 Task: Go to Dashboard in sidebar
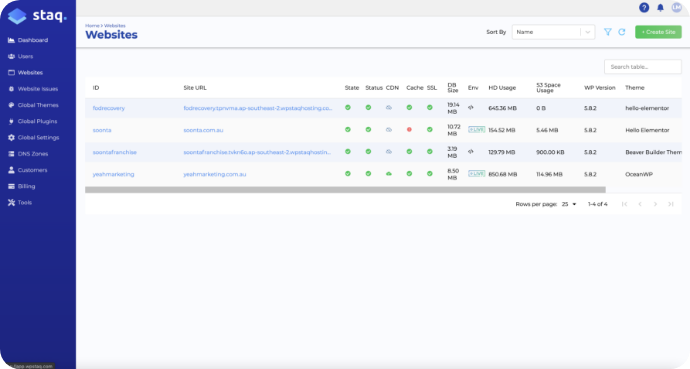coord(33,40)
